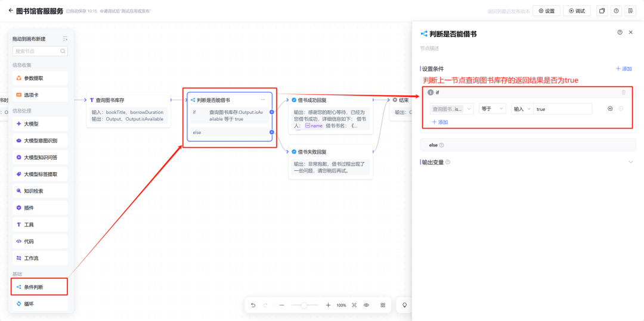644x321 pixels.
Task: Open the 查询图书..is variable dropdown
Action: click(x=451, y=108)
